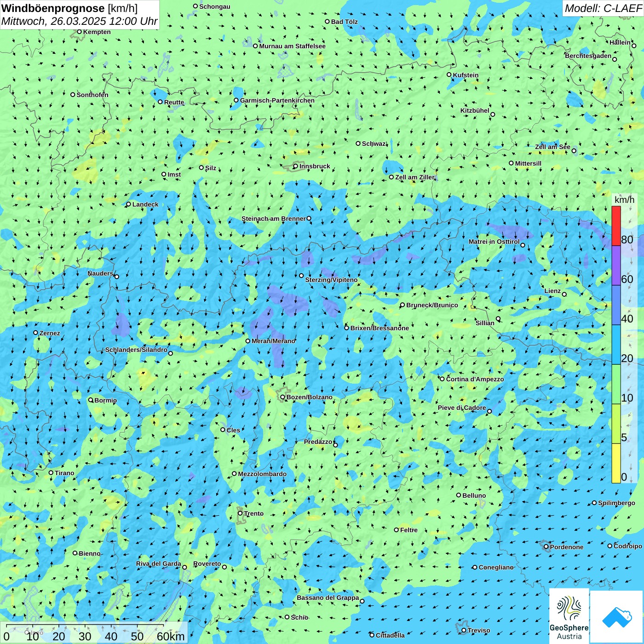Click the 'Steinach am Brenner' label

coord(274,218)
